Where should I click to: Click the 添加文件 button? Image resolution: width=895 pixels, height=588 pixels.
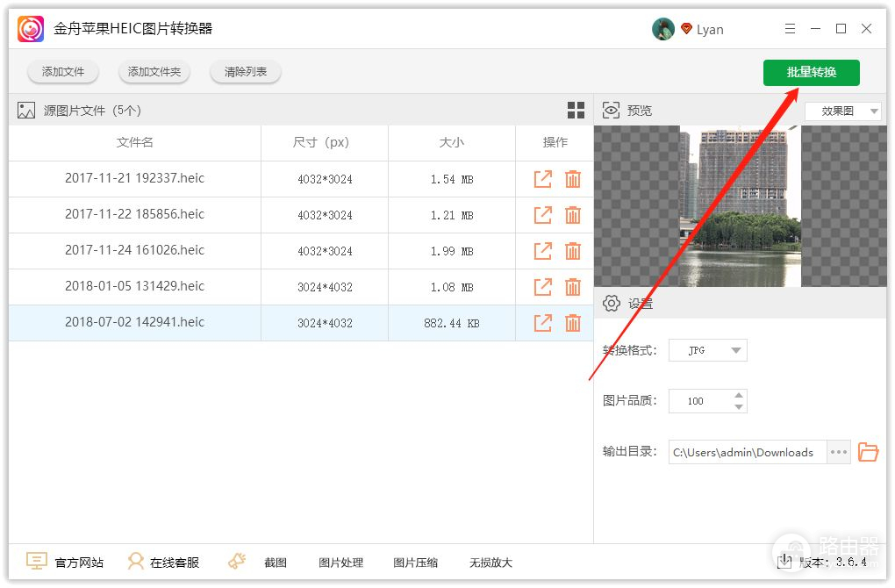tap(63, 72)
